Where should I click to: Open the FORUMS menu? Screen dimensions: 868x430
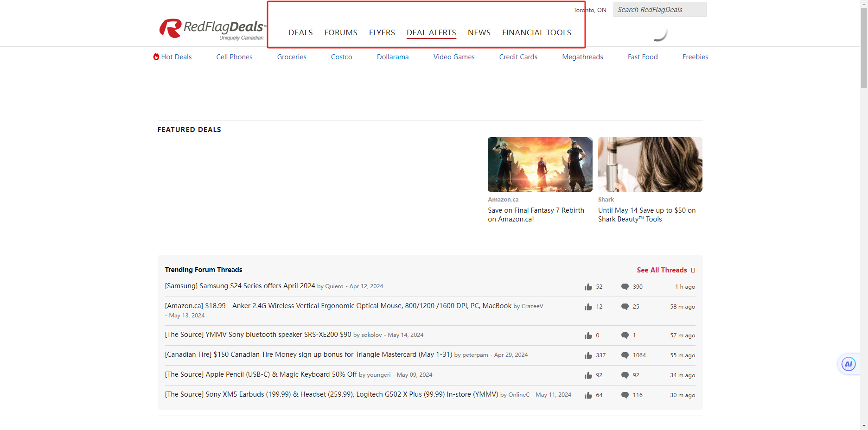click(341, 32)
